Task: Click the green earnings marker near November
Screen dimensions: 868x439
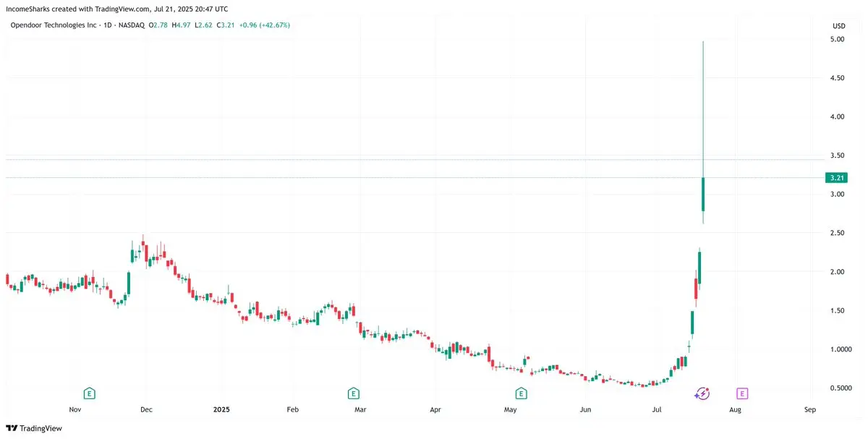Action: 89,393
